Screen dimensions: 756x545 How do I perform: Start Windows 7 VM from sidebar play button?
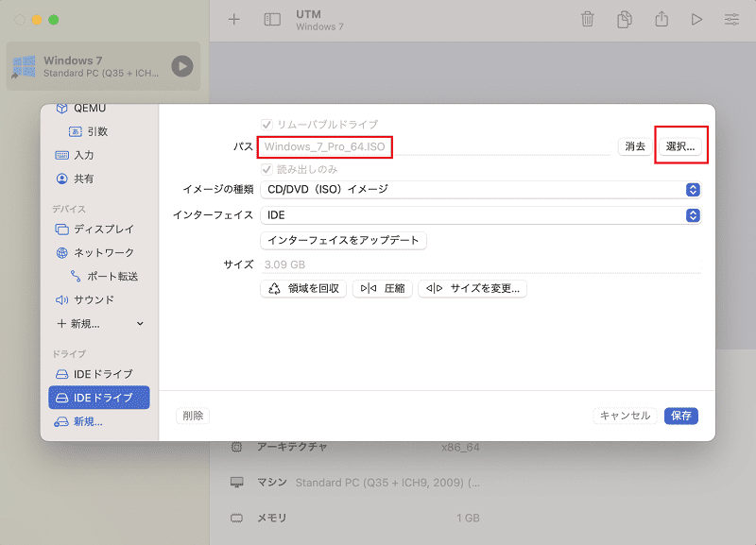(x=182, y=66)
